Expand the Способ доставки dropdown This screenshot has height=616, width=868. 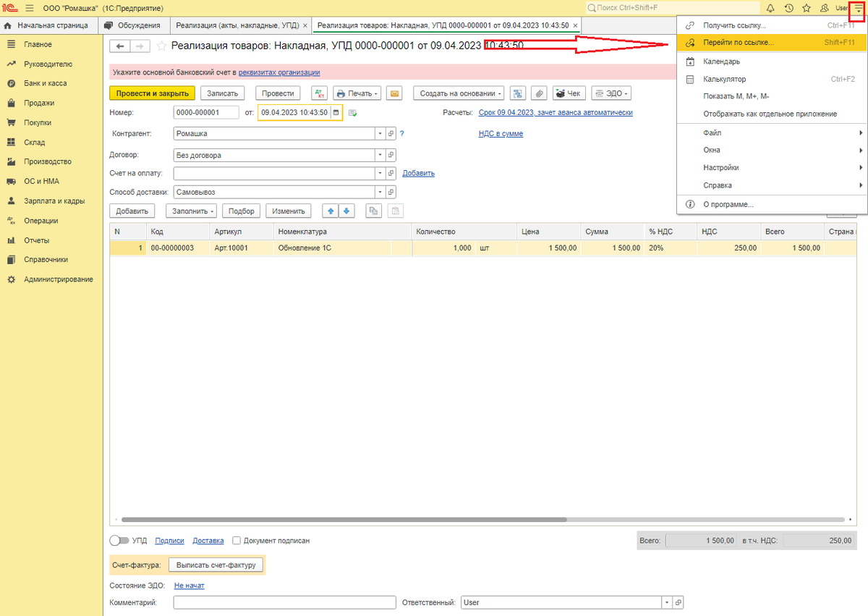click(380, 193)
